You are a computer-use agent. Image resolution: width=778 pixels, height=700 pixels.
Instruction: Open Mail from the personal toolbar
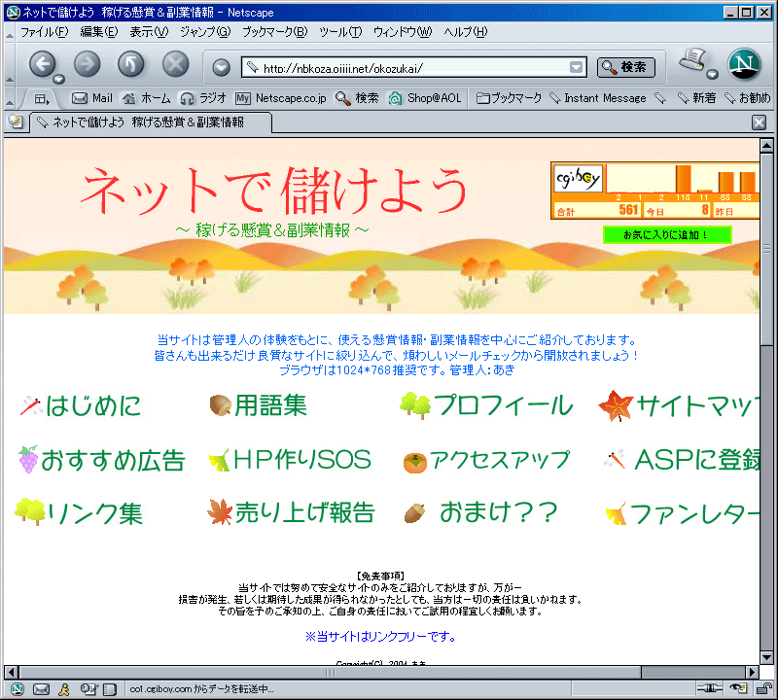coord(92,98)
